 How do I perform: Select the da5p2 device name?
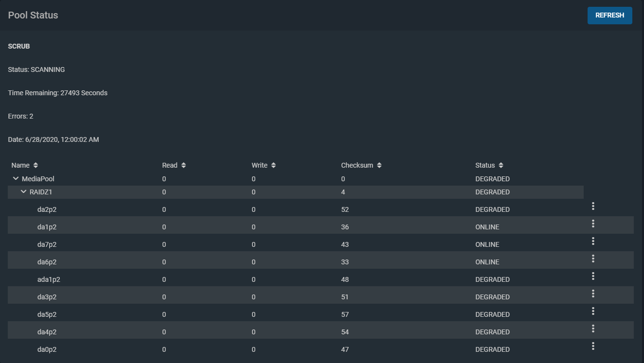pos(47,314)
